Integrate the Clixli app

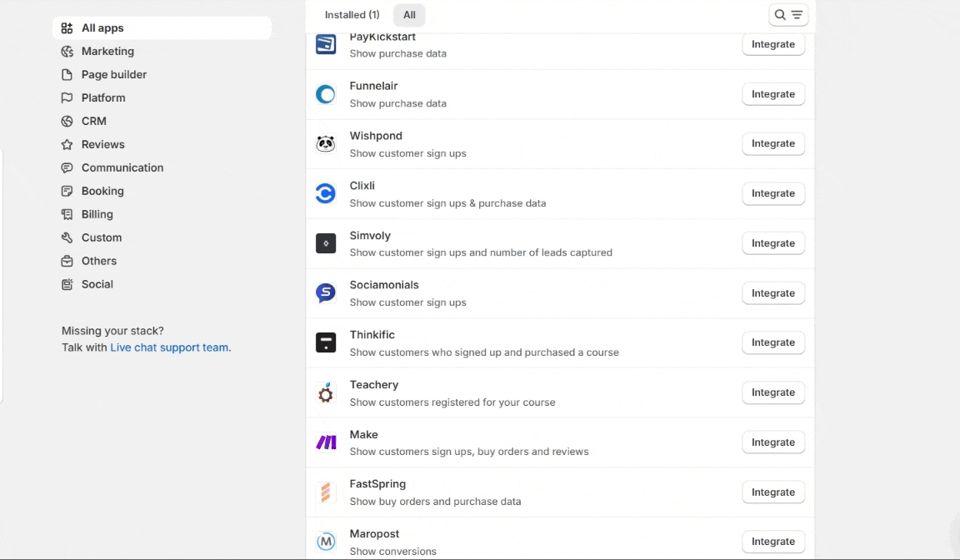point(773,193)
